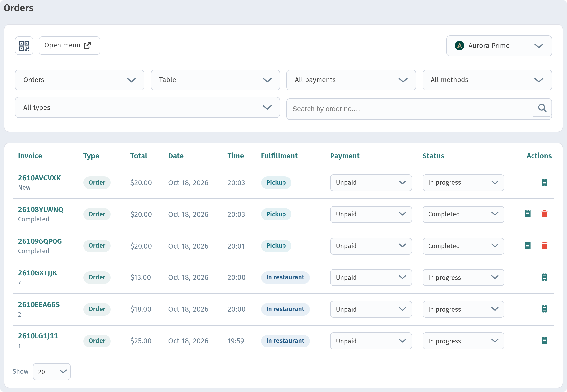Expand the Aurora Prime restaurant selector

[499, 46]
